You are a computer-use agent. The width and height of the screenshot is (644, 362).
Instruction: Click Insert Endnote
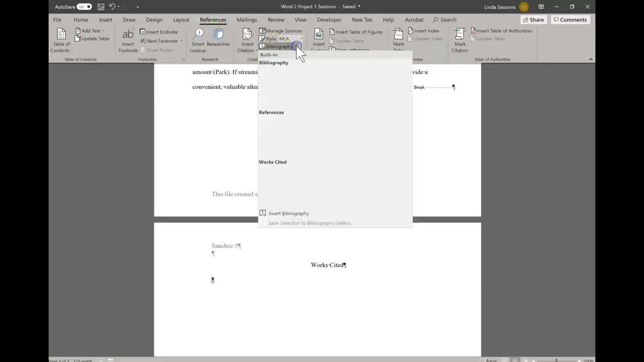point(158,32)
